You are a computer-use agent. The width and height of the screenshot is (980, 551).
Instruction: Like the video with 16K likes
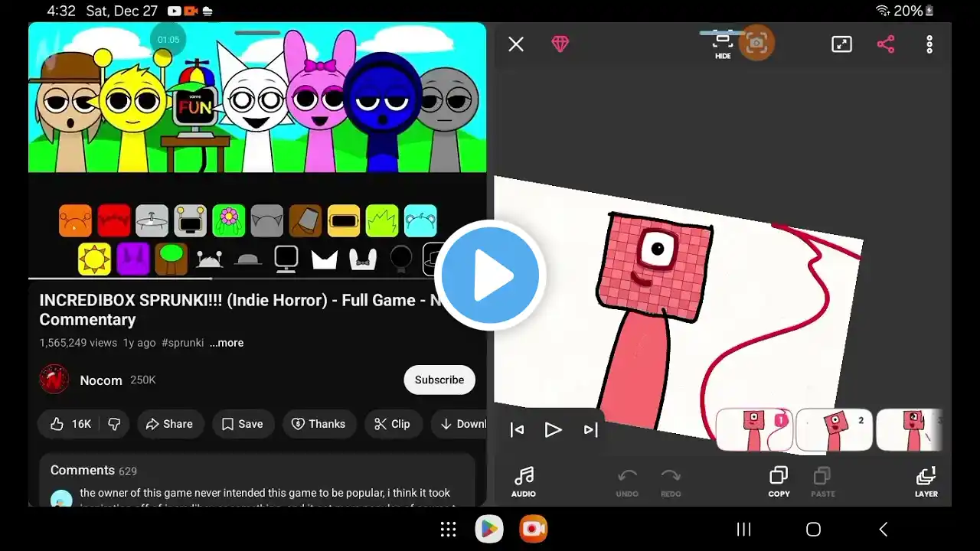click(70, 424)
